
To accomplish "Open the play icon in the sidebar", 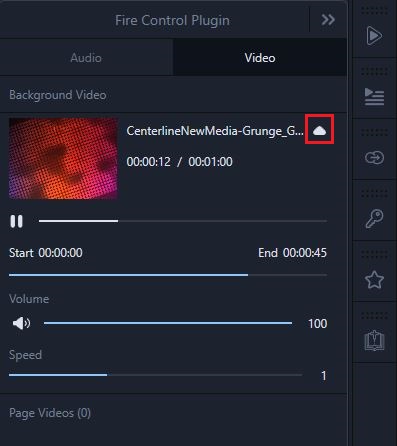I will click(x=374, y=35).
